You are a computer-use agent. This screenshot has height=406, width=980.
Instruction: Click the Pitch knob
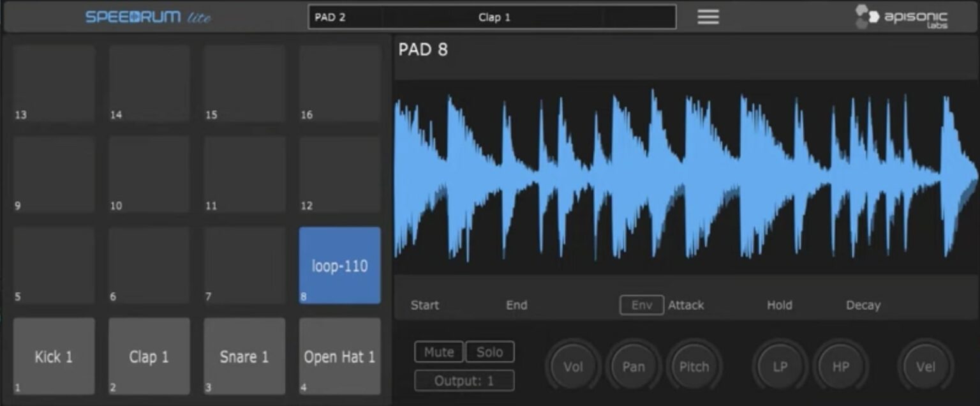point(694,366)
